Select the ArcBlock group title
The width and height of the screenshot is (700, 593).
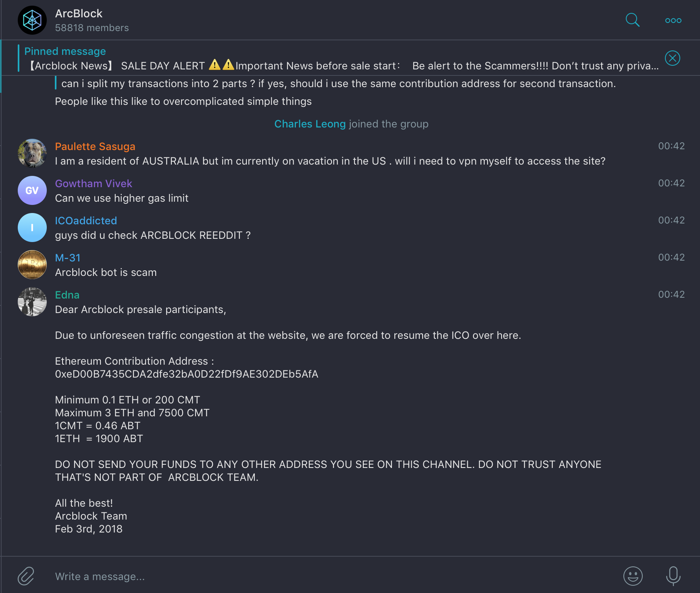pos(79,13)
